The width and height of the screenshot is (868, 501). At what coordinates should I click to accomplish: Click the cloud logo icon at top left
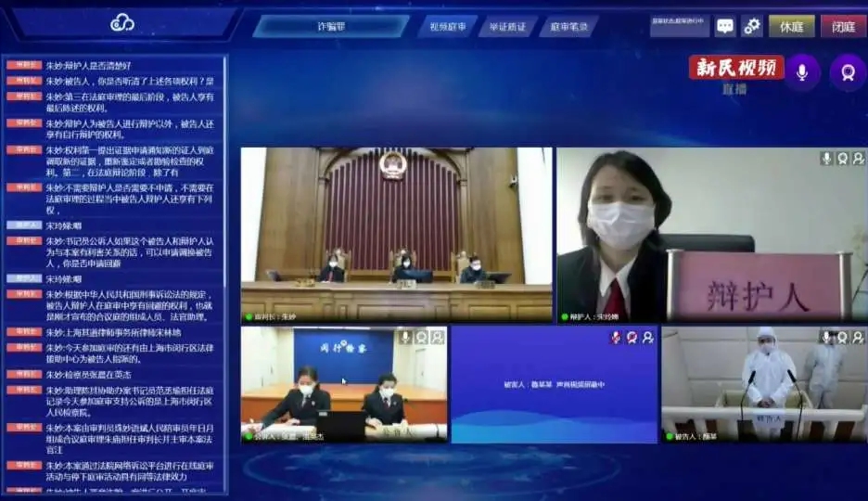click(121, 22)
